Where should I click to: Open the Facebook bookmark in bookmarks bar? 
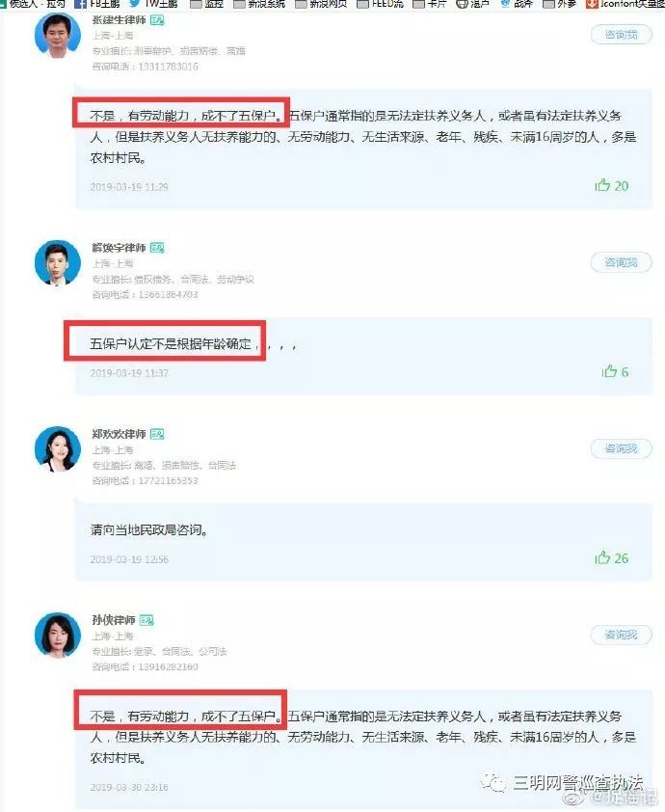pos(97,4)
